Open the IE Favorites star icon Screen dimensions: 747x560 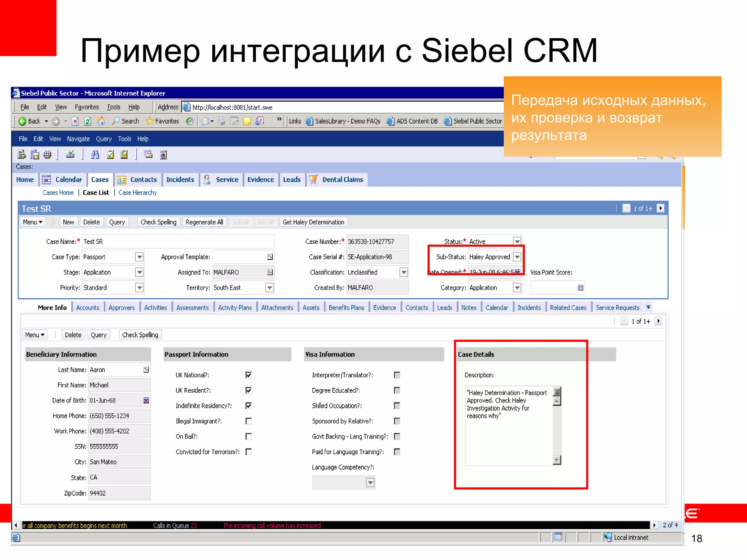coord(150,121)
